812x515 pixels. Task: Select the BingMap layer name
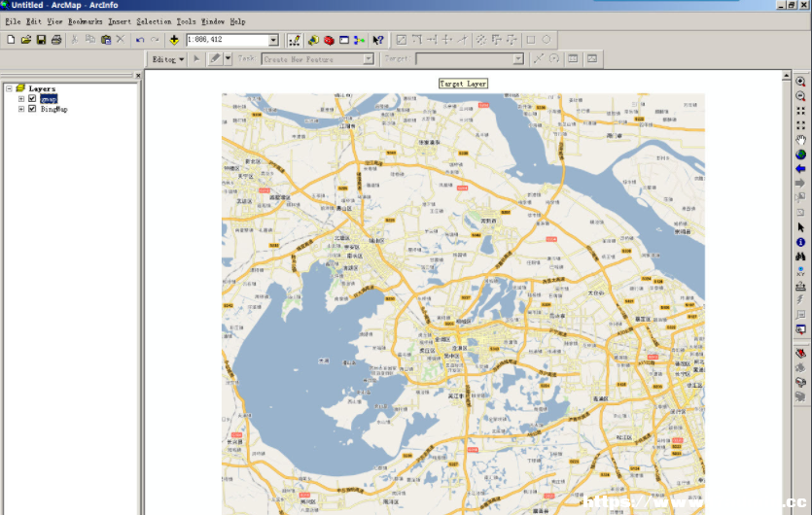point(53,109)
